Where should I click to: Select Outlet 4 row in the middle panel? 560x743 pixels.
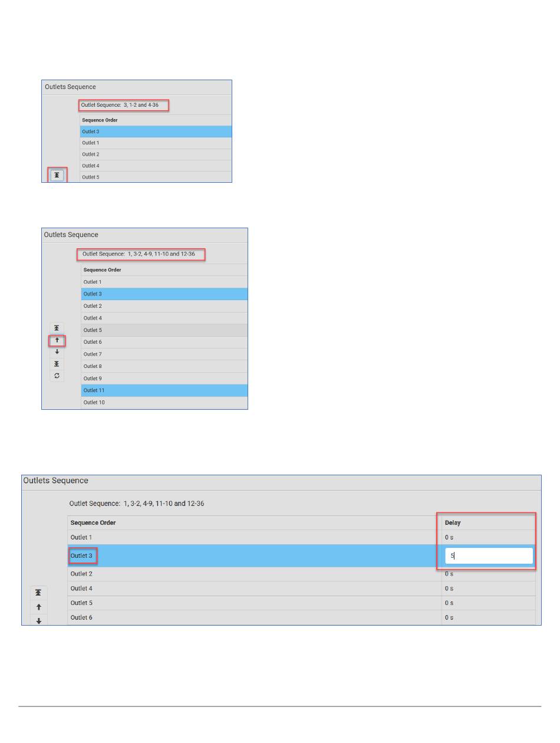pos(164,318)
